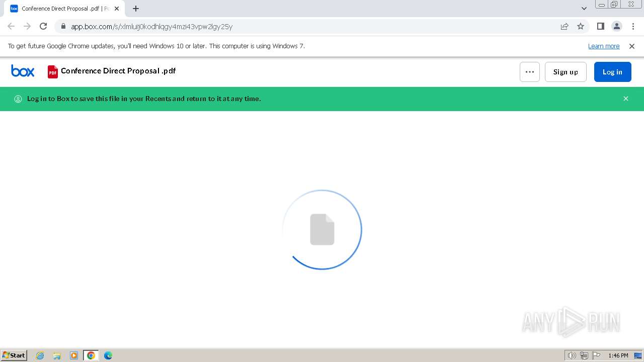Click the Sign up button
Screen dimensions: 644x362
[x=566, y=72]
